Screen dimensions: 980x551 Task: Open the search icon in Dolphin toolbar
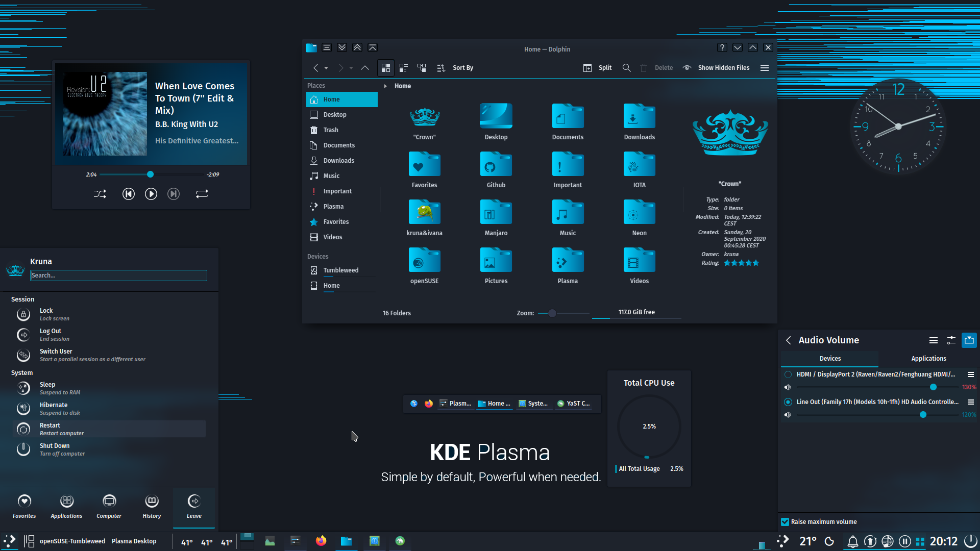(x=627, y=68)
